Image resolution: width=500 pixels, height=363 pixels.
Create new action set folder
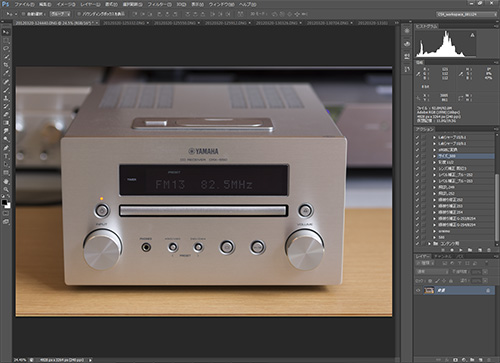pos(470,250)
